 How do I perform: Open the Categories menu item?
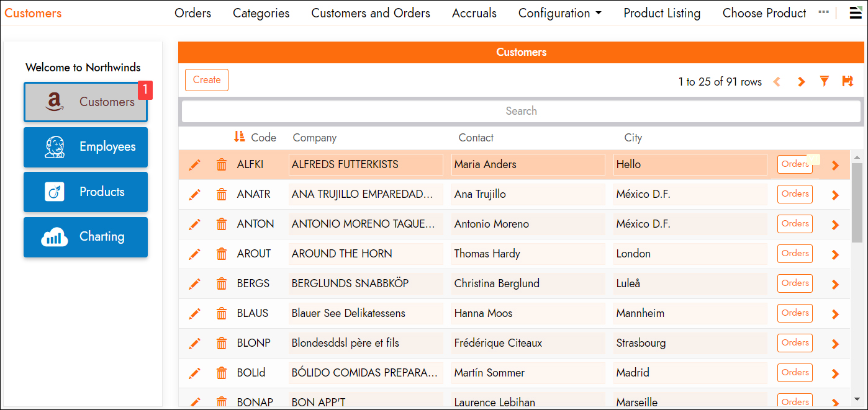click(x=261, y=13)
